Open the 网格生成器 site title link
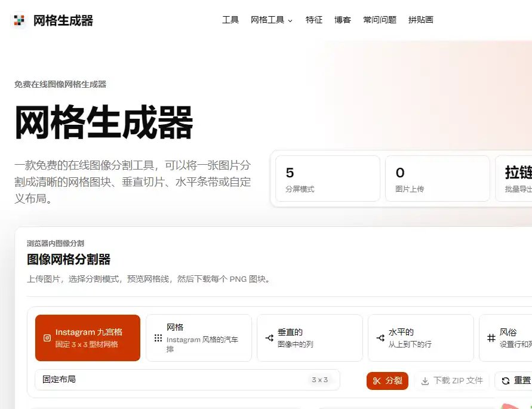Screen dimensions: 532x409 [63, 20]
